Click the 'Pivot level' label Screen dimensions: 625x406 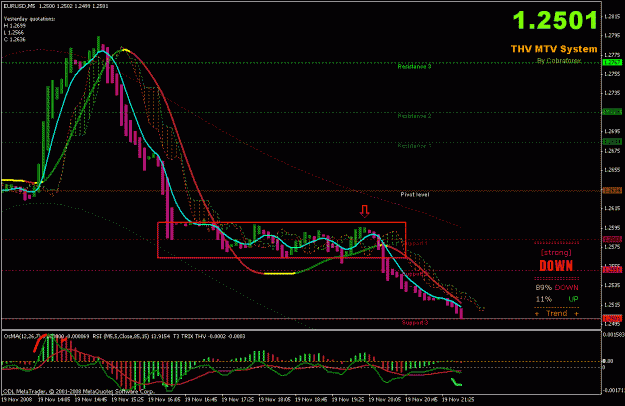(x=415, y=194)
